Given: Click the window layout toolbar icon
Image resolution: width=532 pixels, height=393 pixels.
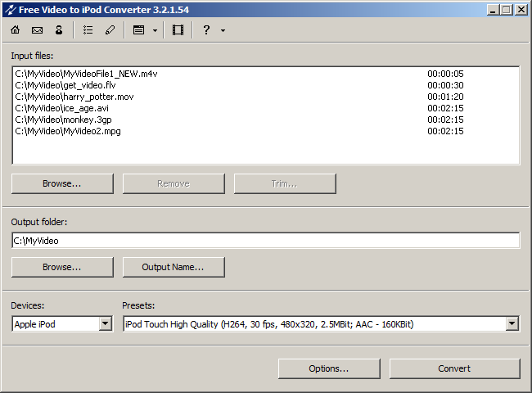Looking at the screenshot, I should [x=139, y=30].
